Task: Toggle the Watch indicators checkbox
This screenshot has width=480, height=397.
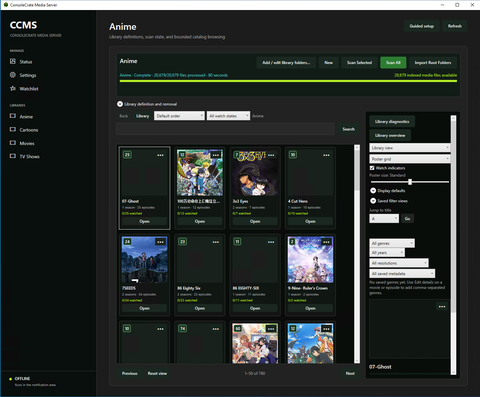Action: 372,168
